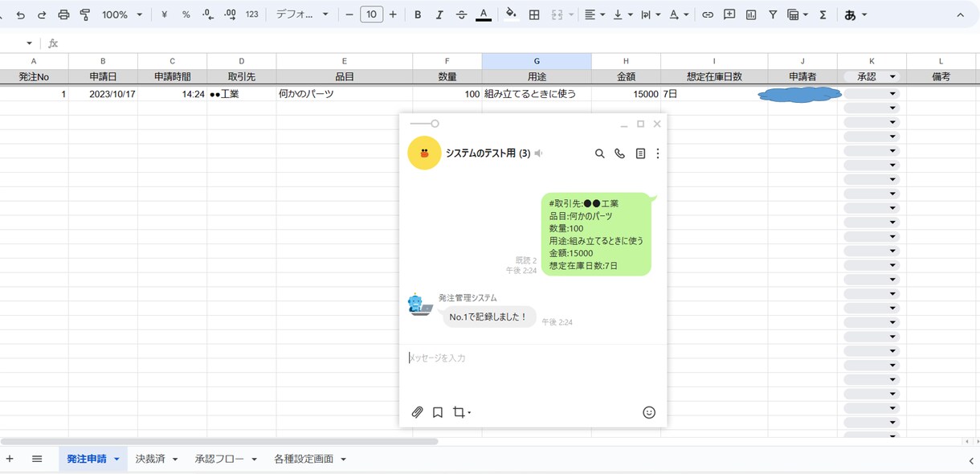Open the name box dropdown arrow
The image size is (980, 474).
pos(30,43)
